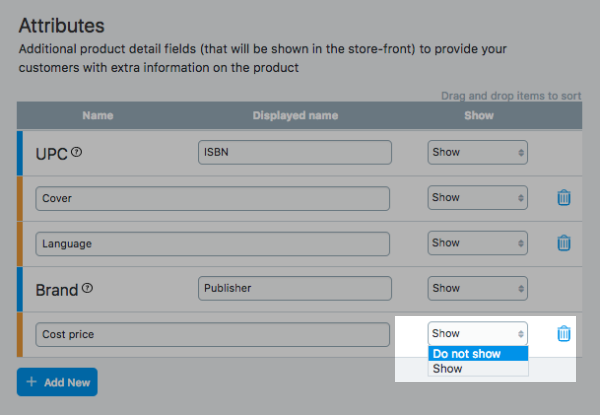
Task: Choose 'Show' from the open dropdown list
Action: (477, 369)
